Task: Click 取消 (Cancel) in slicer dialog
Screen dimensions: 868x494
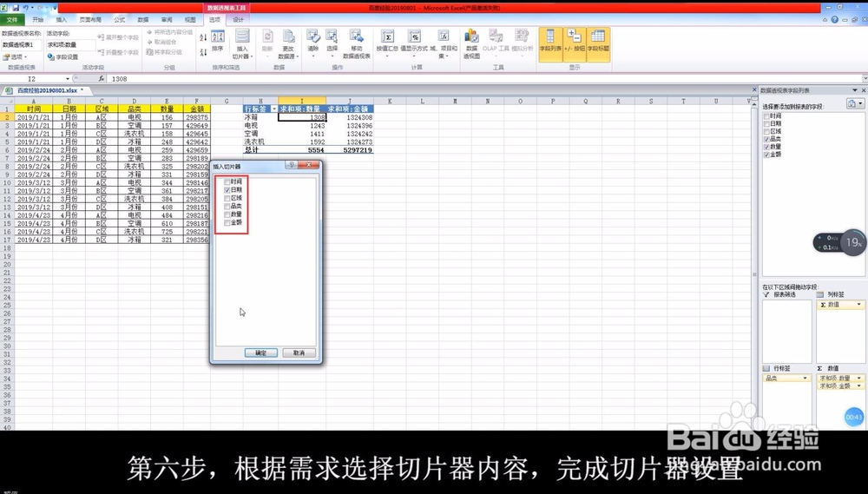Action: pyautogui.click(x=299, y=352)
